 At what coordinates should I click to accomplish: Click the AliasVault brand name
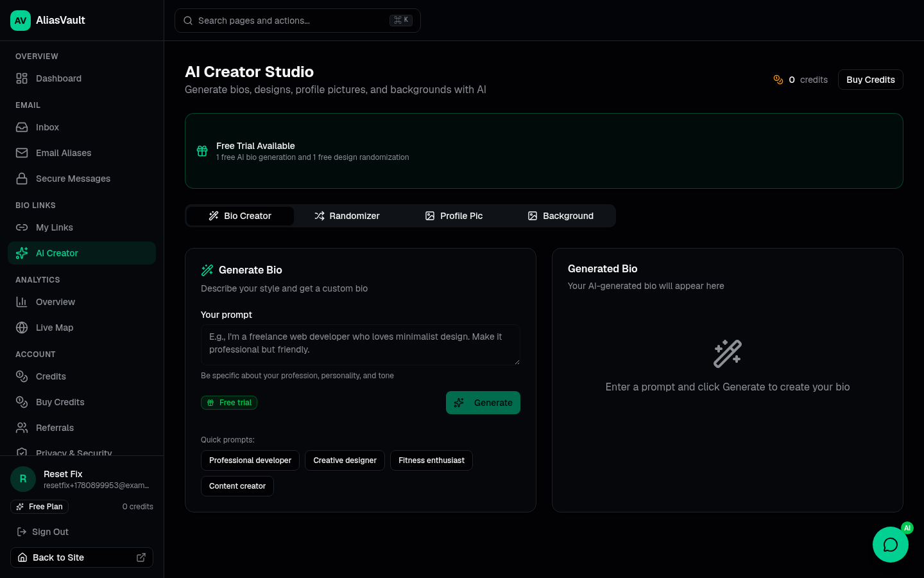60,21
